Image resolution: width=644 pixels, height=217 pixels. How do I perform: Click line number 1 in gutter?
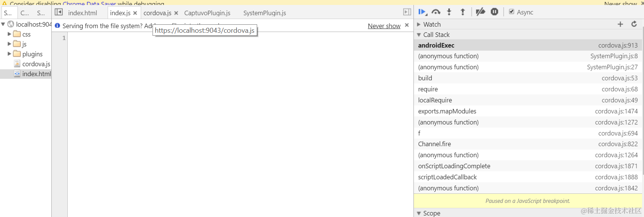[64, 38]
